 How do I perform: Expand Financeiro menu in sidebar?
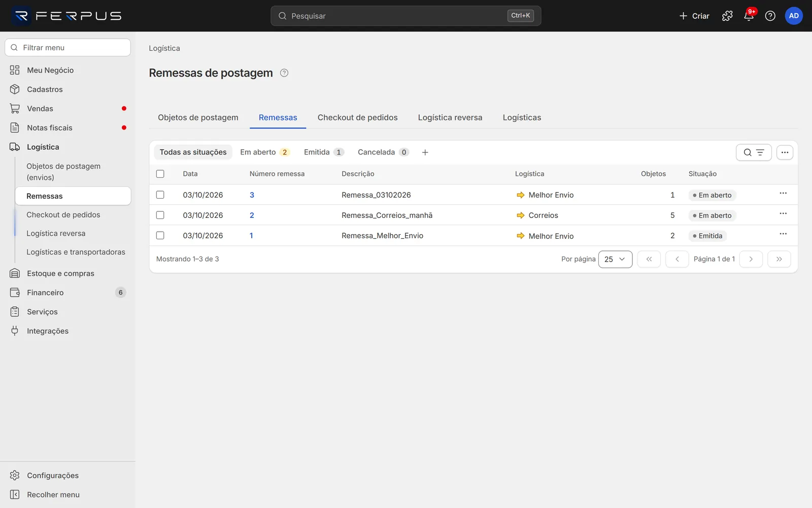[x=68, y=293]
